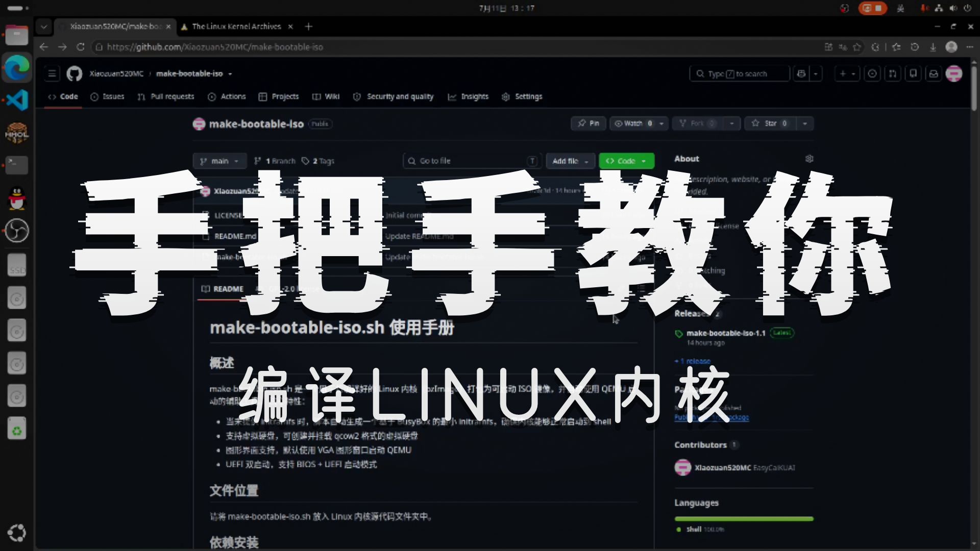Open the SSD drive dock icon

tap(17, 266)
